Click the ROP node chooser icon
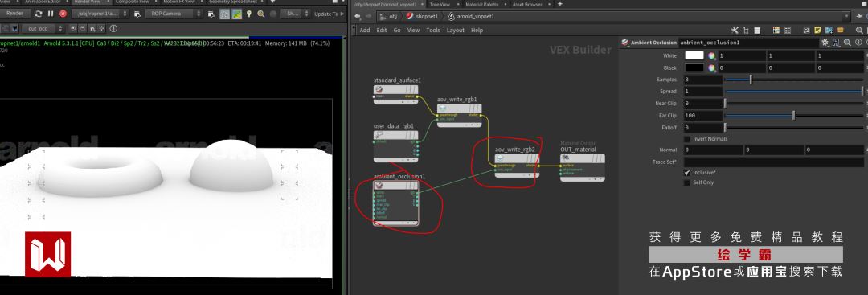The image size is (868, 295). [x=137, y=14]
